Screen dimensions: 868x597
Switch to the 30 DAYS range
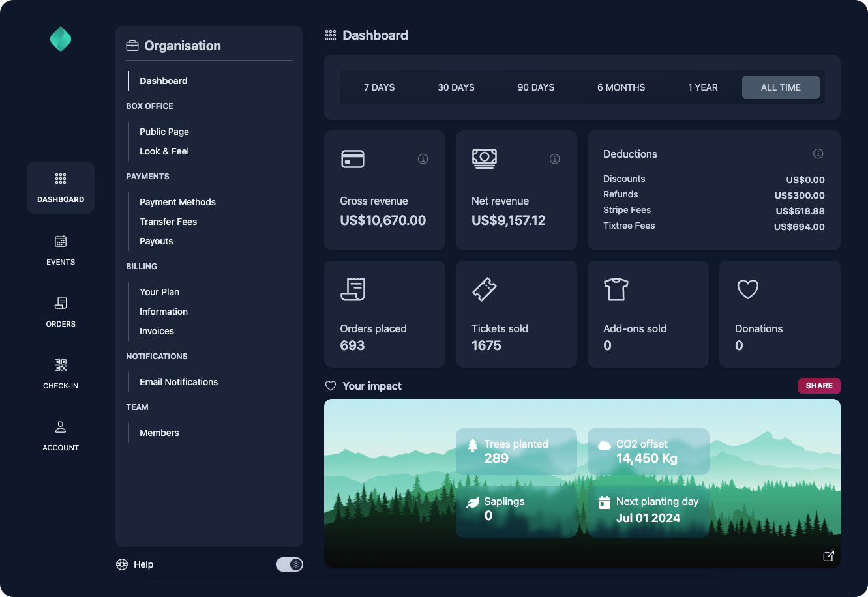456,87
